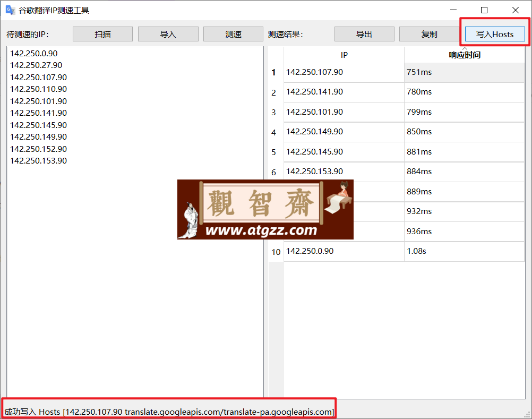Screen dimensions: 532x419
Task: Click the 写入Hosts button
Action: coord(495,35)
